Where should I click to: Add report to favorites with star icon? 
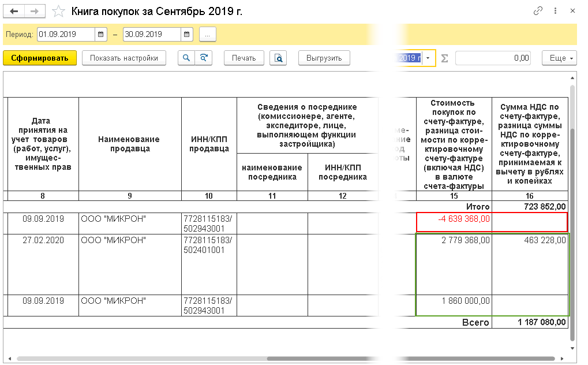[58, 12]
